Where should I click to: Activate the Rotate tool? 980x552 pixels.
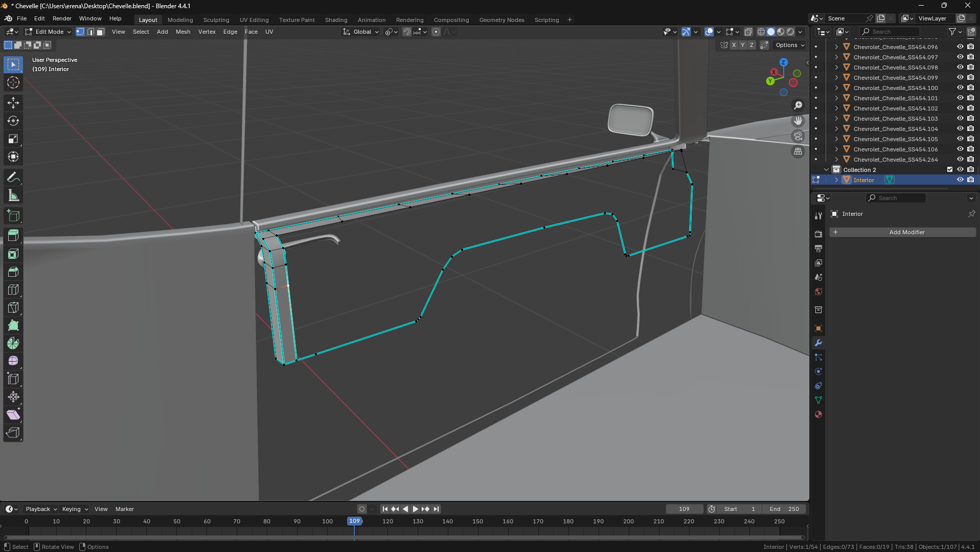point(13,121)
